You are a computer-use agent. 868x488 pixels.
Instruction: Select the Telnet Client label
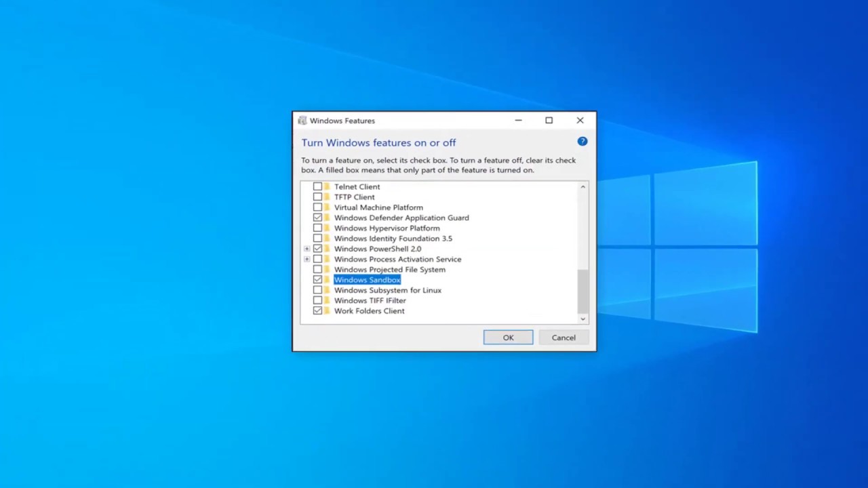point(357,186)
